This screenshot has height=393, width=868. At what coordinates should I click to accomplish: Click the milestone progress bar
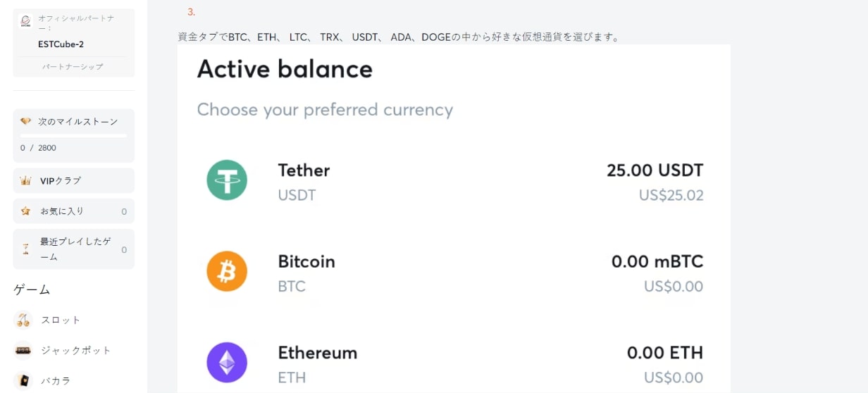click(x=73, y=135)
